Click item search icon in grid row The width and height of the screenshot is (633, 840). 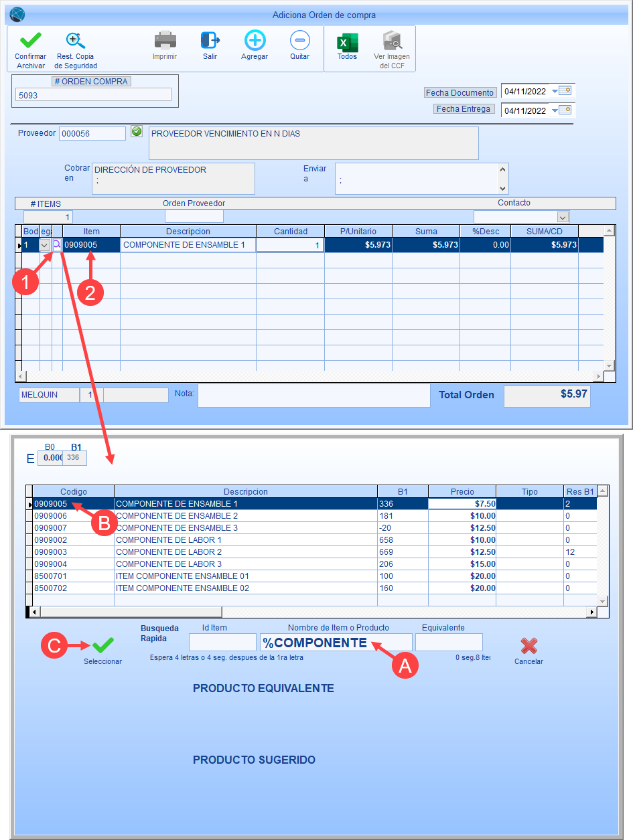coord(57,245)
